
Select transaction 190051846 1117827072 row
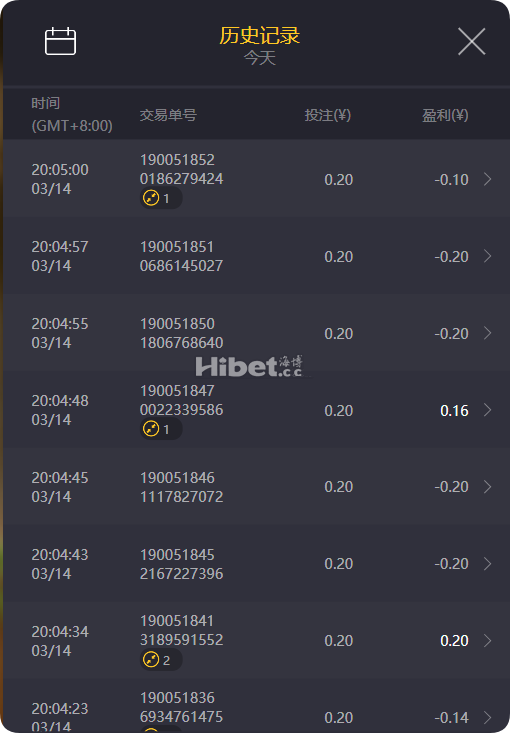point(256,487)
